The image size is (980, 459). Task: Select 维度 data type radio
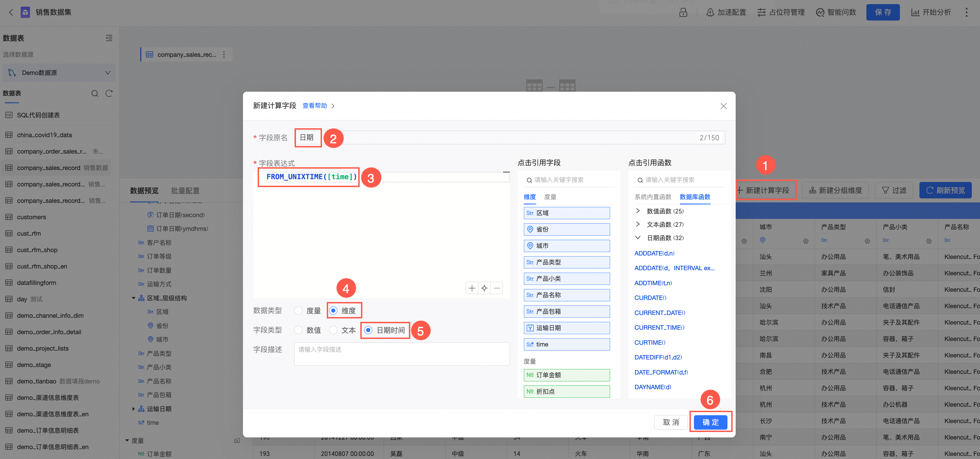pos(333,311)
